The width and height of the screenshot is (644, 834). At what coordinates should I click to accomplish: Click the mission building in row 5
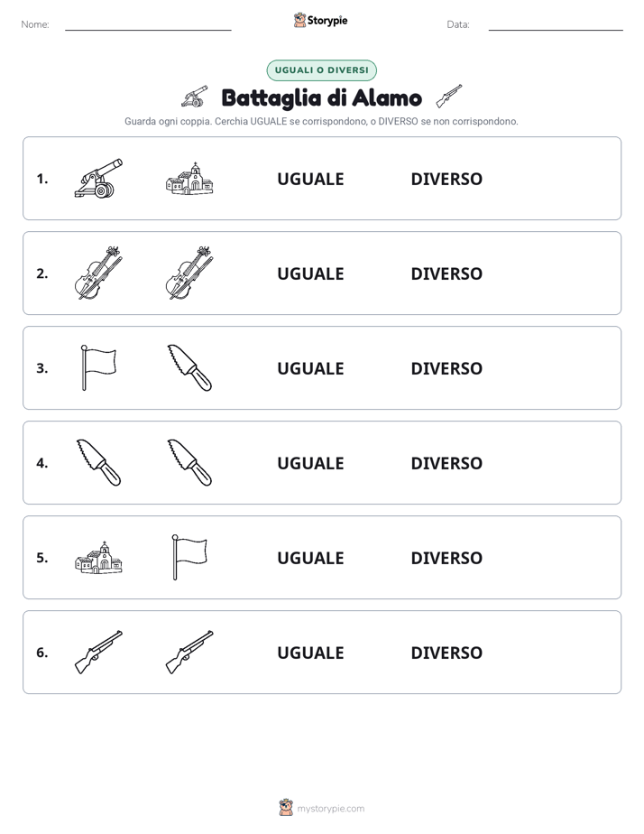click(x=98, y=558)
